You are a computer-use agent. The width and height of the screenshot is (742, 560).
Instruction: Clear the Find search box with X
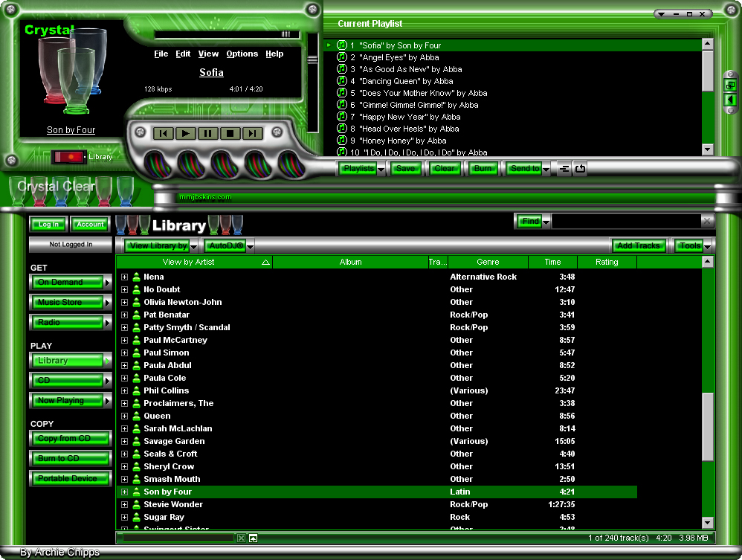707,221
